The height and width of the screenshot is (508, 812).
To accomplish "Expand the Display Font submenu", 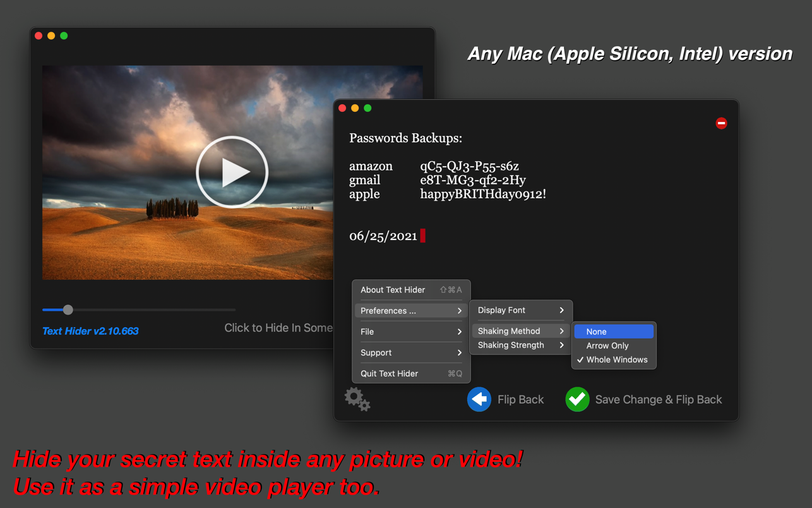I will [521, 310].
